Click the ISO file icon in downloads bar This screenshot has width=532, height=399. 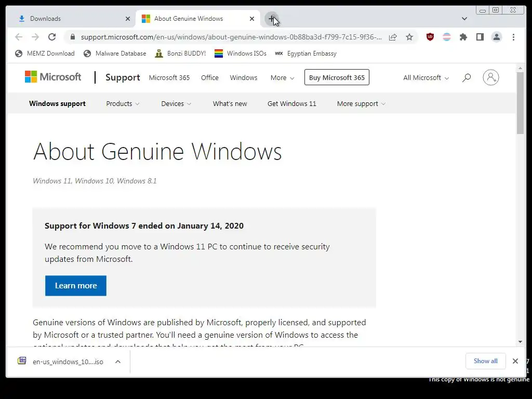[22, 361]
